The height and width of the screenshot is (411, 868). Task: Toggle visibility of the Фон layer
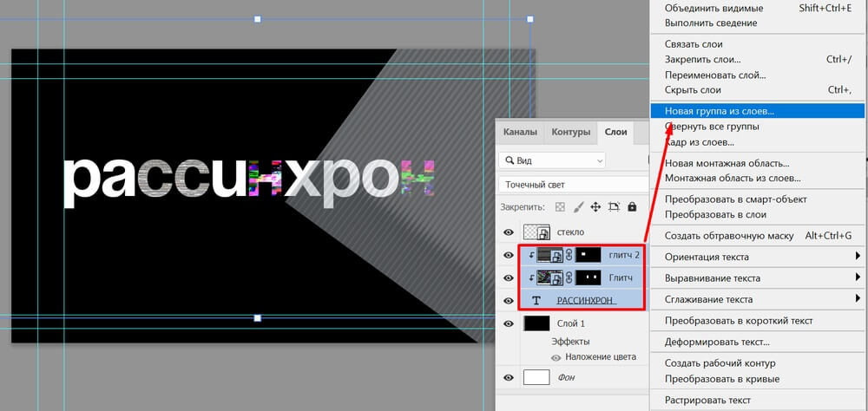(508, 377)
